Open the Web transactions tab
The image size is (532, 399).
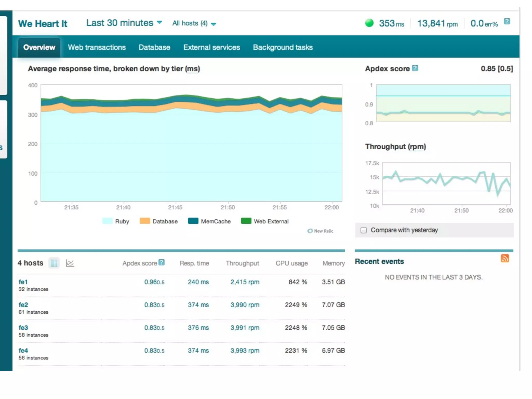97,47
